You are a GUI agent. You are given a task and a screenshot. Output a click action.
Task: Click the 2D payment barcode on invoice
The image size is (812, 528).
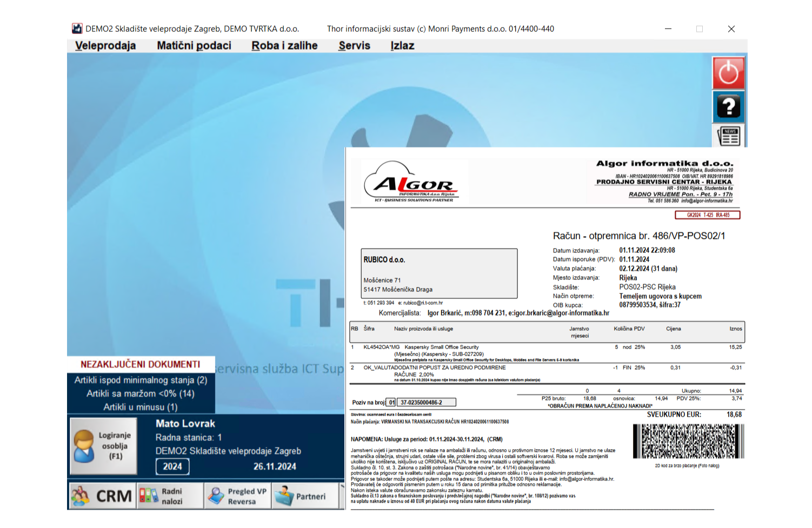point(688,441)
